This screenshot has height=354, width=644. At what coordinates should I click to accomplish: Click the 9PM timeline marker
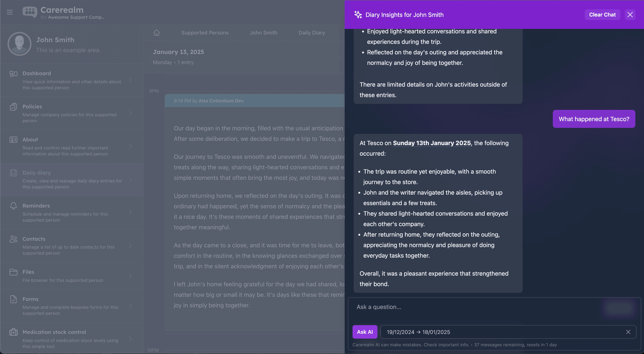tap(154, 91)
